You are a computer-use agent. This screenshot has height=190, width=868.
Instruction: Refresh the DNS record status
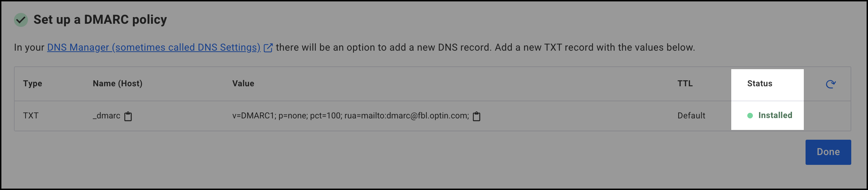point(831,84)
